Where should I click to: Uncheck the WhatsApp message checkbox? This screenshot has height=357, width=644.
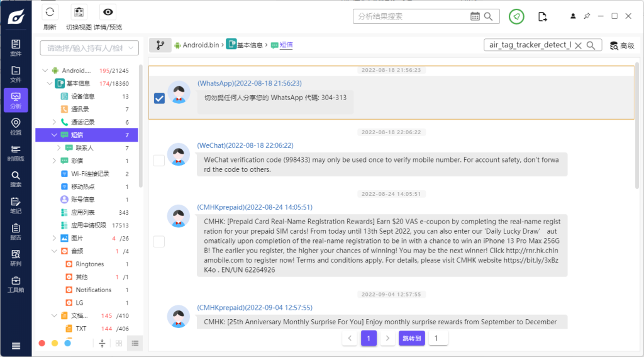(x=159, y=98)
